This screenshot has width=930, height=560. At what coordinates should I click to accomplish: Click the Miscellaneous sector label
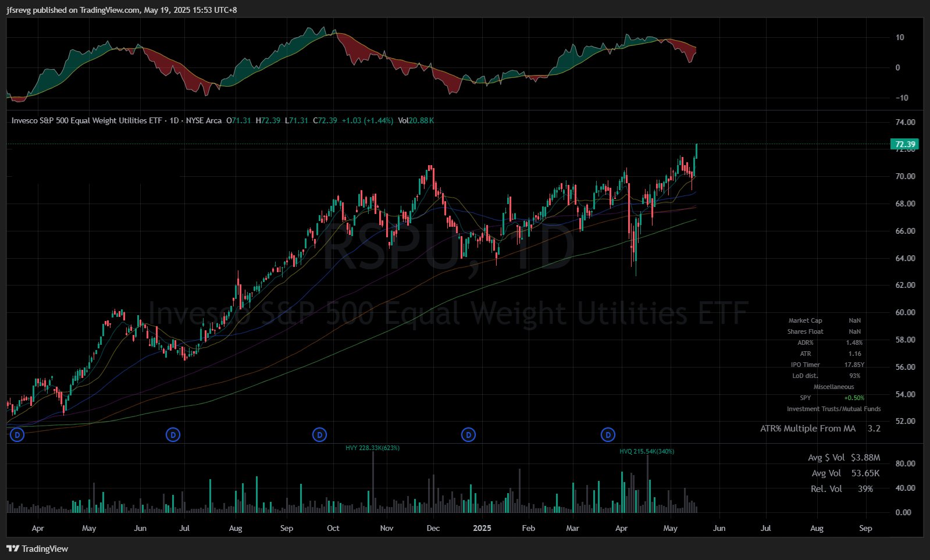click(x=834, y=387)
